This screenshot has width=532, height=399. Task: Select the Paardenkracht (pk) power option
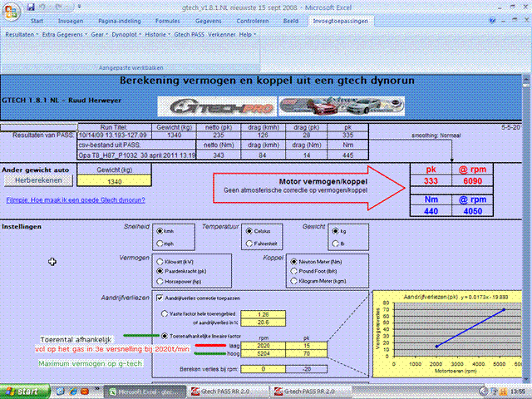pyautogui.click(x=160, y=272)
